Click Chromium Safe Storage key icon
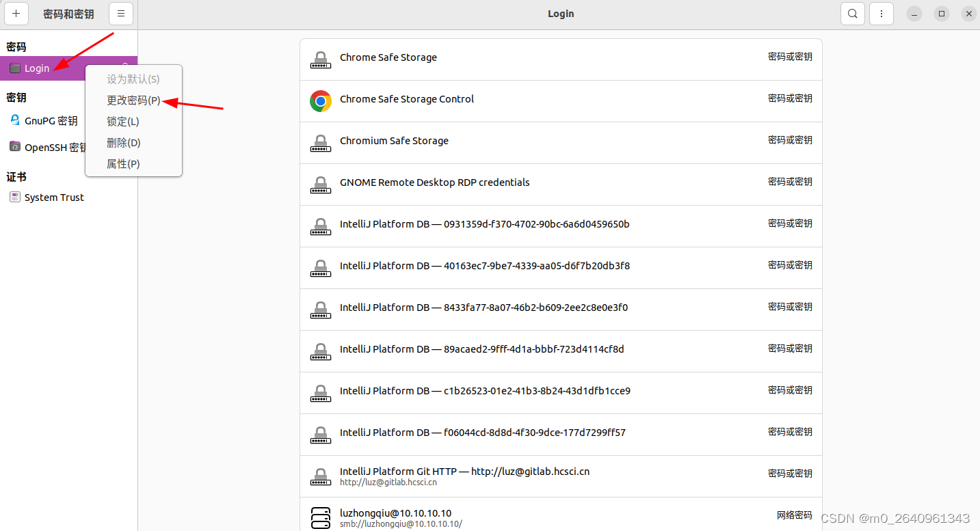This screenshot has width=980, height=531. coord(320,143)
